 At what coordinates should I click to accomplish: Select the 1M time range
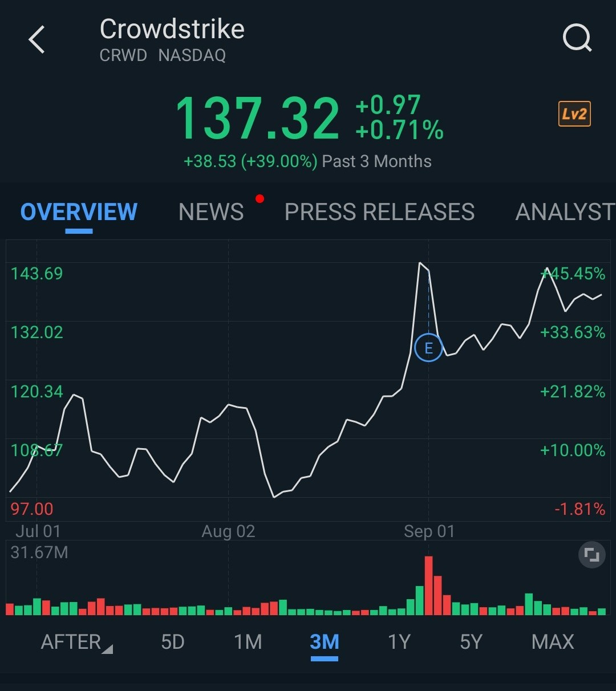[248, 642]
